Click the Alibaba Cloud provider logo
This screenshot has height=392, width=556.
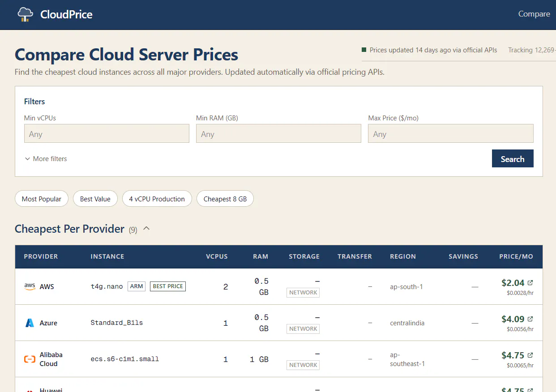pyautogui.click(x=30, y=359)
